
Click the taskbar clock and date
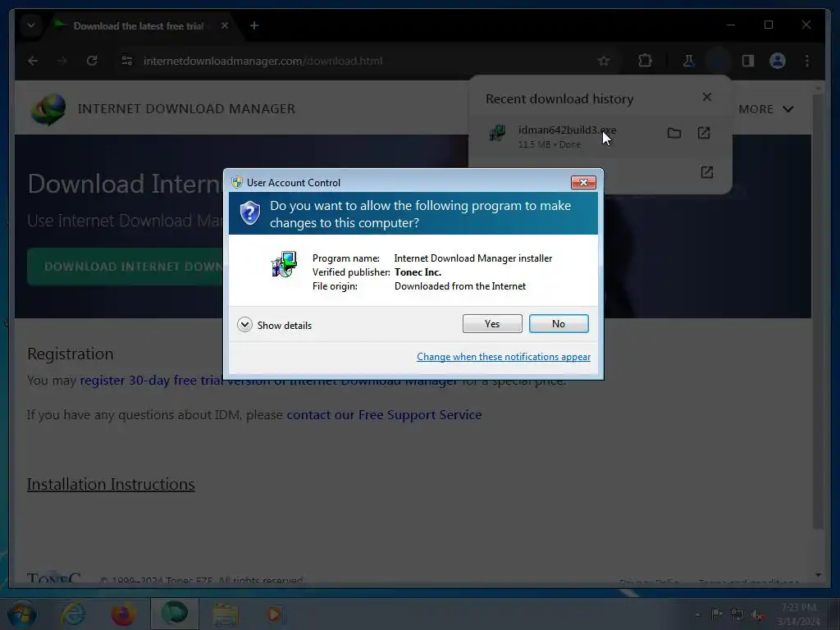click(798, 614)
